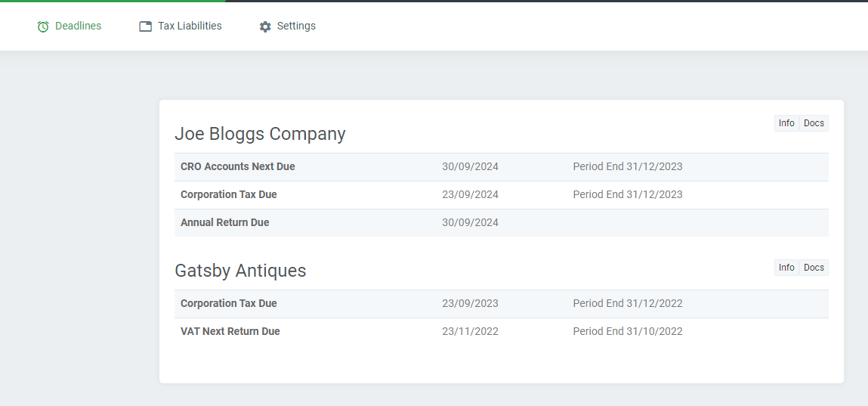Click the CRO Accounts Next Due row label
Screen dimensions: 868x406
238,167
